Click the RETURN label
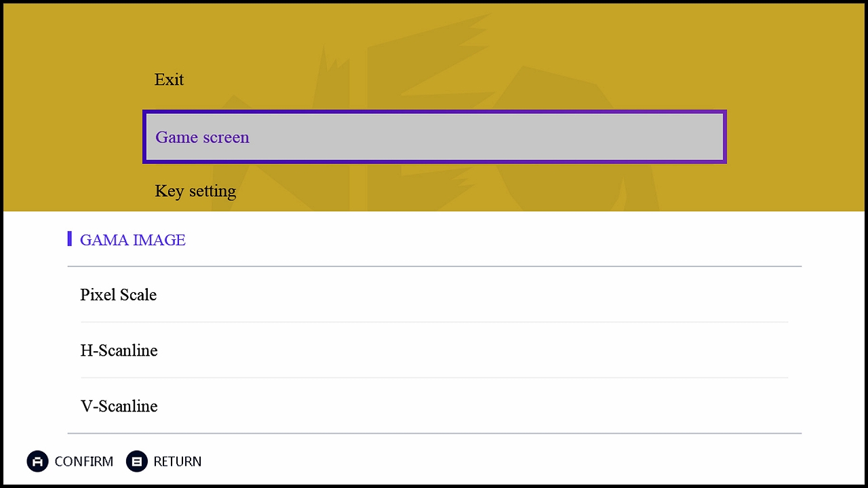Screen dimensions: 868x488 (x=177, y=462)
